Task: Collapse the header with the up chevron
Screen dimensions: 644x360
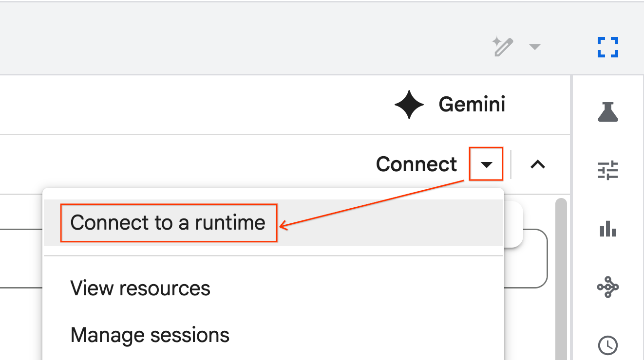Action: click(537, 164)
